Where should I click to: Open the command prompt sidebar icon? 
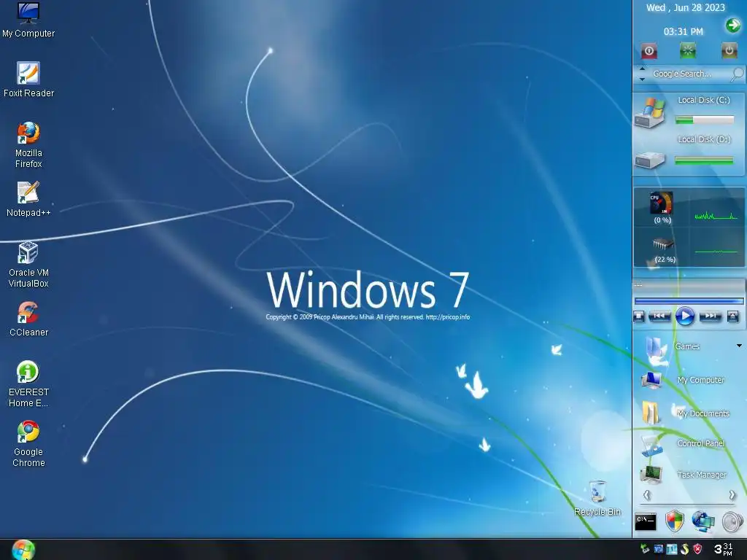point(646,522)
